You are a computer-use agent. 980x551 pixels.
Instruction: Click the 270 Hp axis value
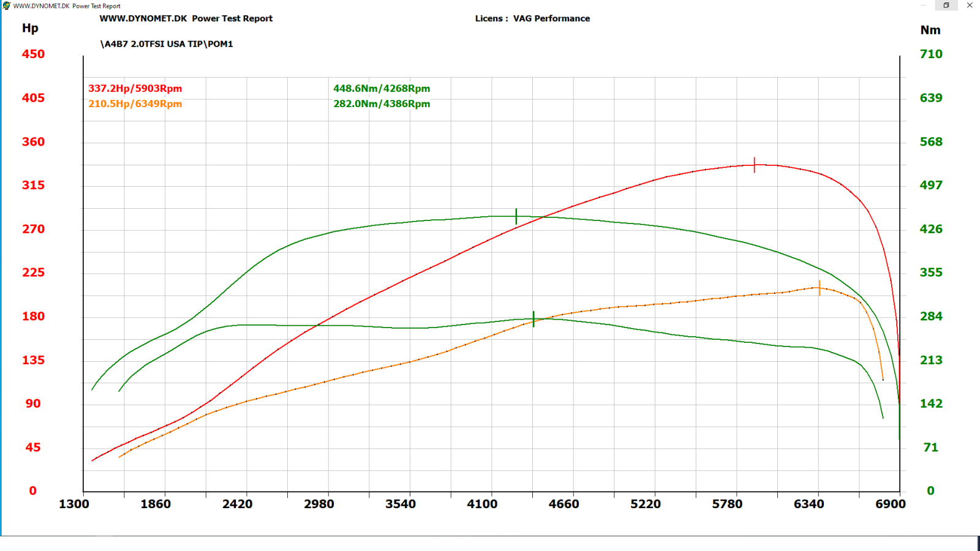click(x=33, y=229)
